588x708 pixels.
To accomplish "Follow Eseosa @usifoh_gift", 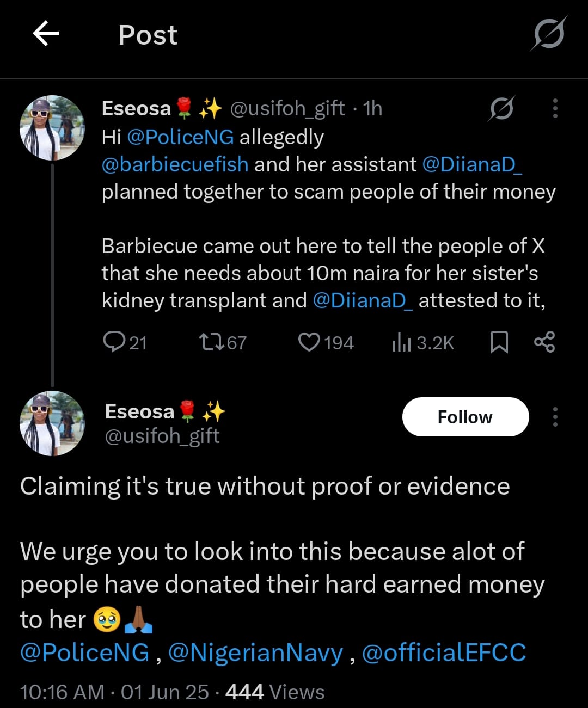I will click(465, 417).
